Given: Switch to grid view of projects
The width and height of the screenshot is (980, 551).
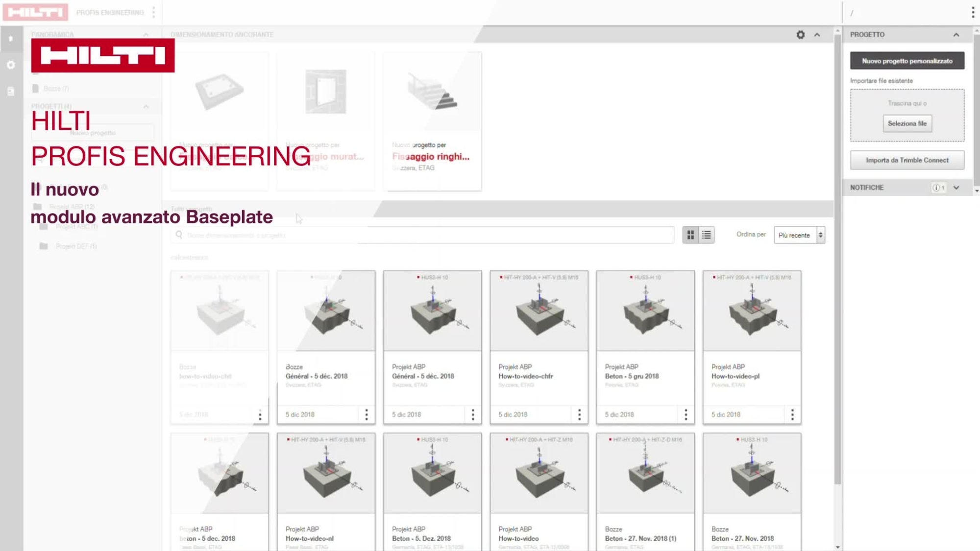Looking at the screenshot, I should (x=690, y=235).
